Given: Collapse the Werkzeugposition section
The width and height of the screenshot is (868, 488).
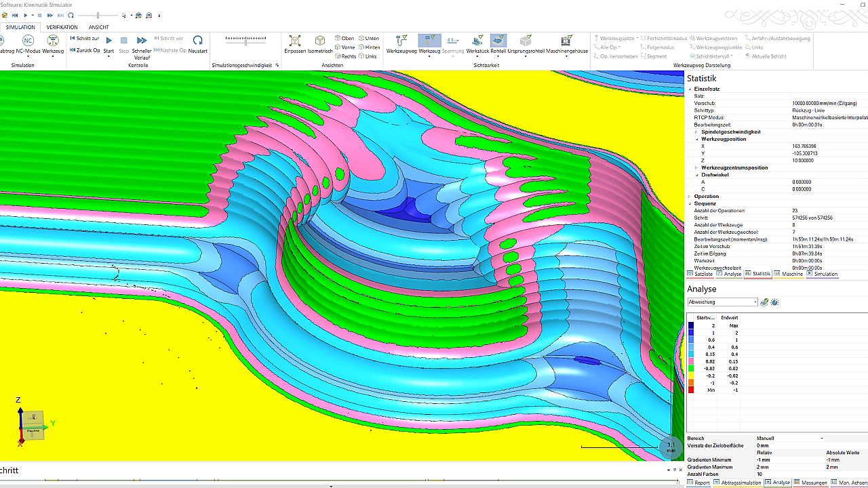Looking at the screenshot, I should [x=696, y=139].
